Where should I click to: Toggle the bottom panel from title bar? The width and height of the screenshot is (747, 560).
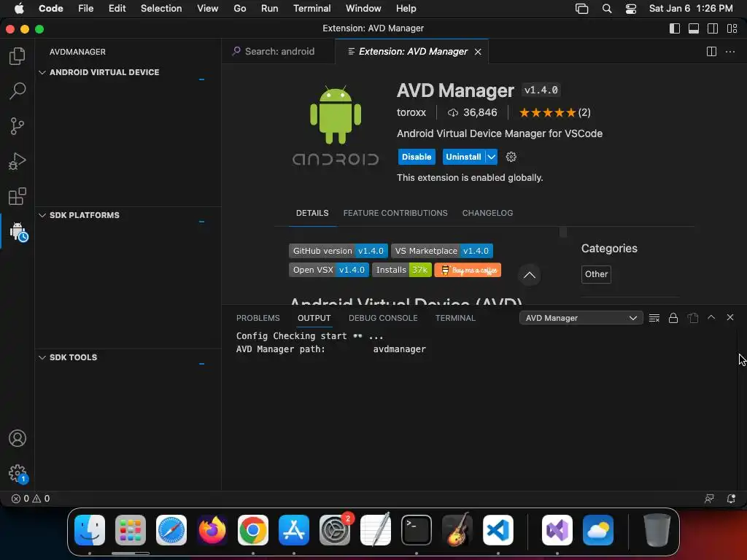coord(694,28)
